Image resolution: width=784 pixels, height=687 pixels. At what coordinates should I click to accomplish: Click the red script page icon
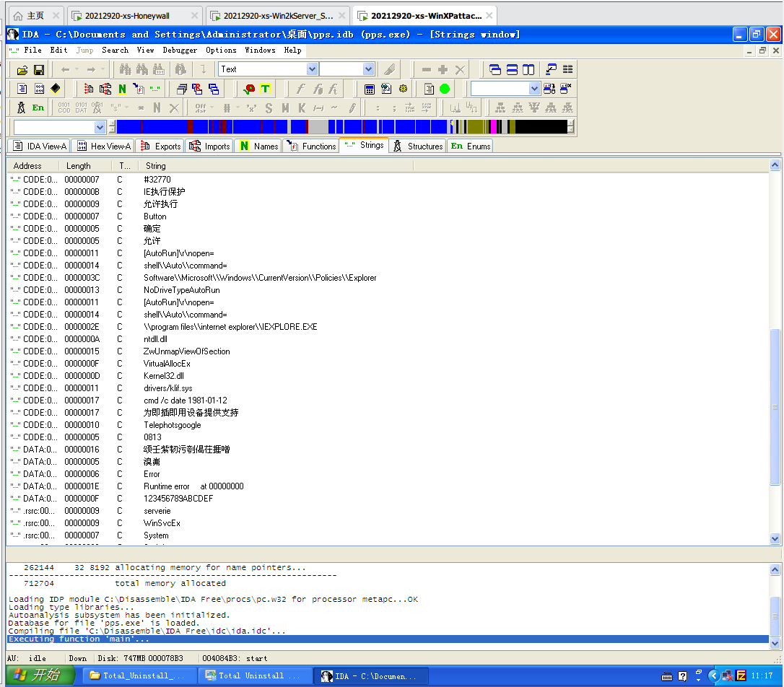[429, 89]
